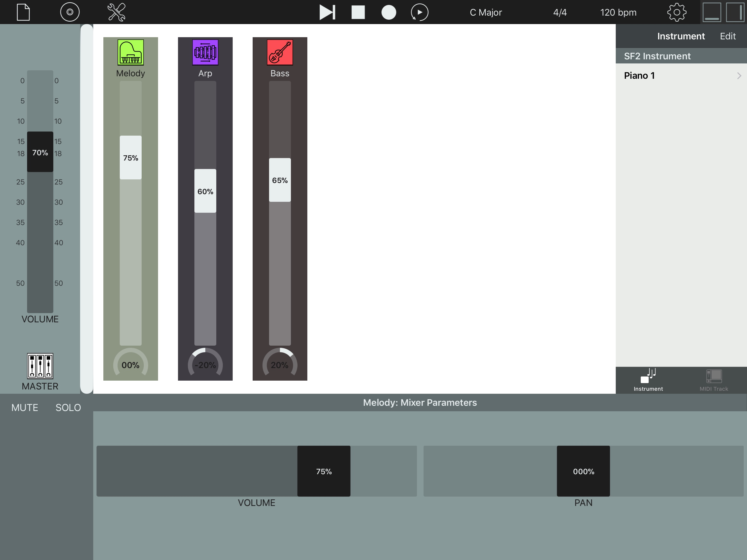The width and height of the screenshot is (747, 560).
Task: Select the green Melody piano icon
Action: coord(130,52)
